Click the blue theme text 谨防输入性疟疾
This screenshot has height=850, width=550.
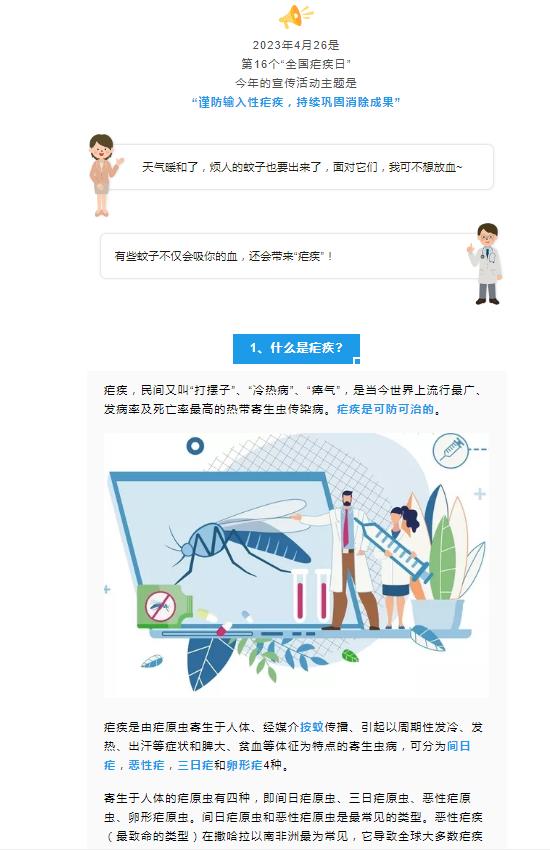(241, 102)
